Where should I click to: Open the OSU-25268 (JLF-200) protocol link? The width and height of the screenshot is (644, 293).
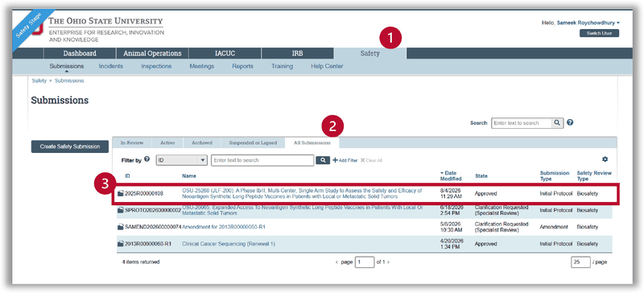pos(302,193)
